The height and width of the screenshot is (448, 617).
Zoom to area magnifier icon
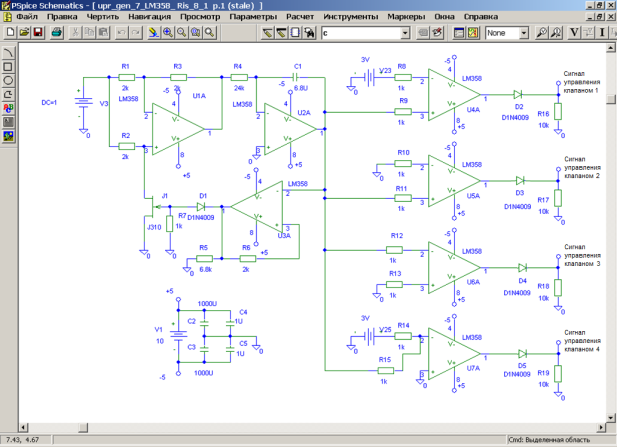196,32
